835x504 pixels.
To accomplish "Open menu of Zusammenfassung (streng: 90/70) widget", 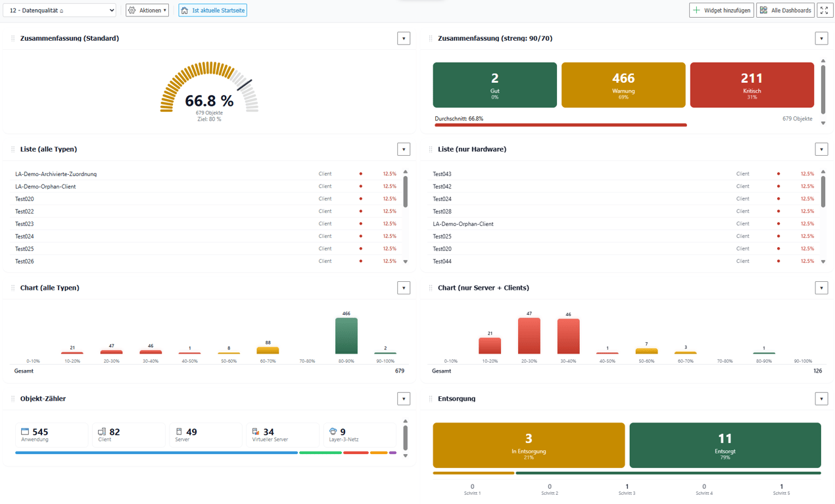I will coord(821,39).
